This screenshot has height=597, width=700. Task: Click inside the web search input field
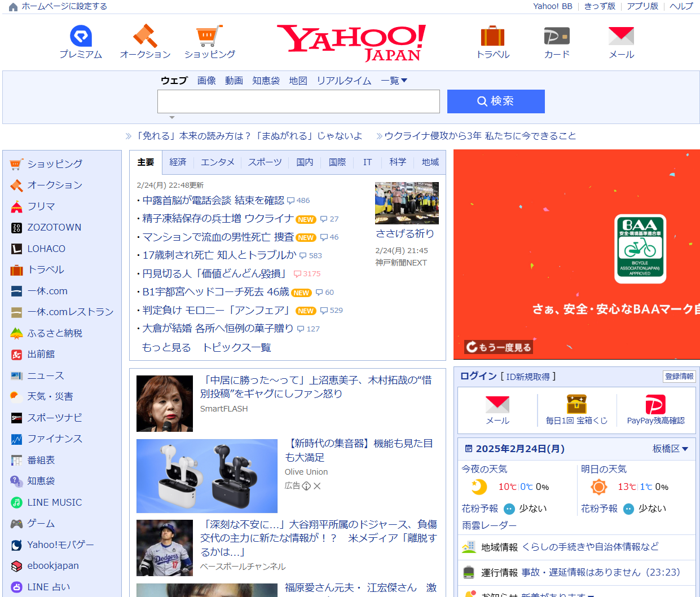(x=298, y=101)
